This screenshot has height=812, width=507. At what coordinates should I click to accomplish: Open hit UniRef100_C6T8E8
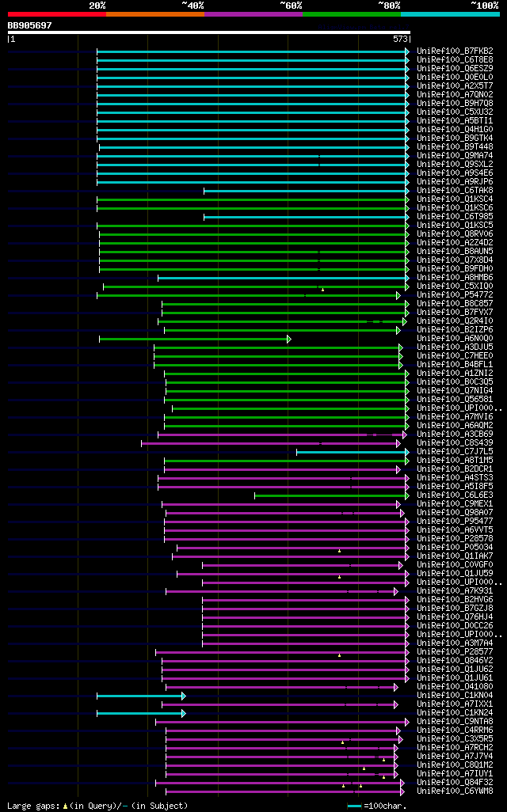[456, 60]
